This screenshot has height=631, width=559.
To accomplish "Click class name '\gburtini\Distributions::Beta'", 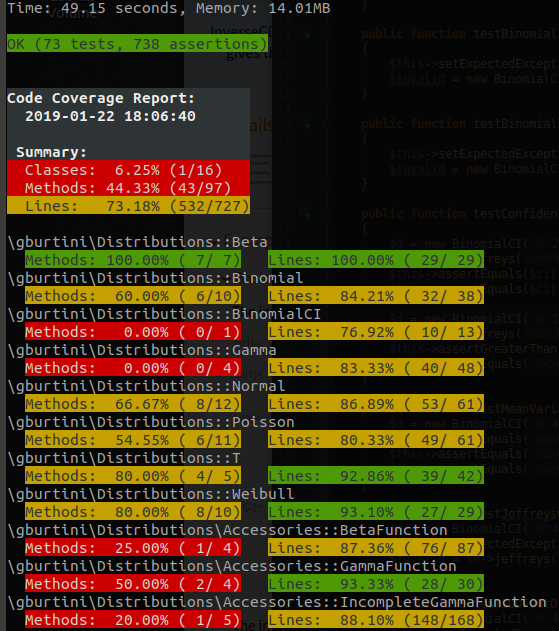I will (138, 242).
